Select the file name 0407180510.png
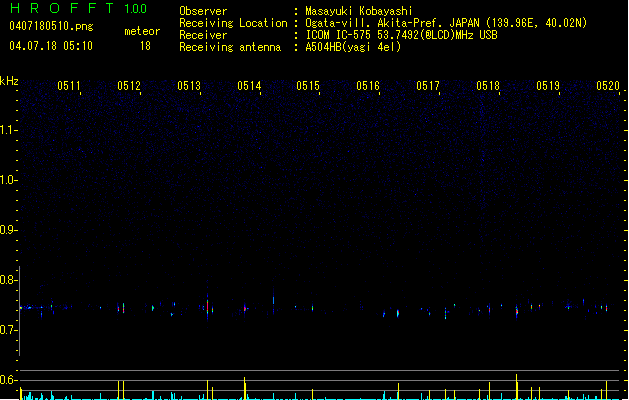 (51, 26)
